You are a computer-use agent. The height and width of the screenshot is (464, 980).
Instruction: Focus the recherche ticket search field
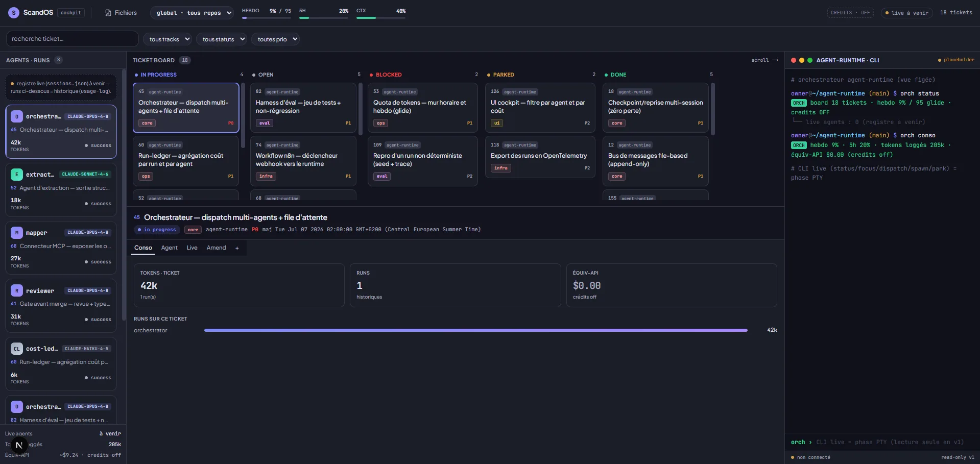pos(73,39)
